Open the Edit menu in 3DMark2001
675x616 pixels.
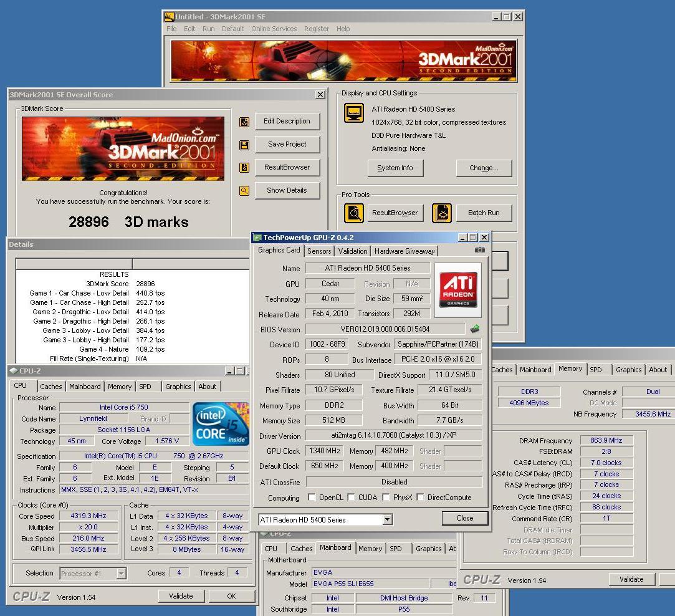pos(189,29)
